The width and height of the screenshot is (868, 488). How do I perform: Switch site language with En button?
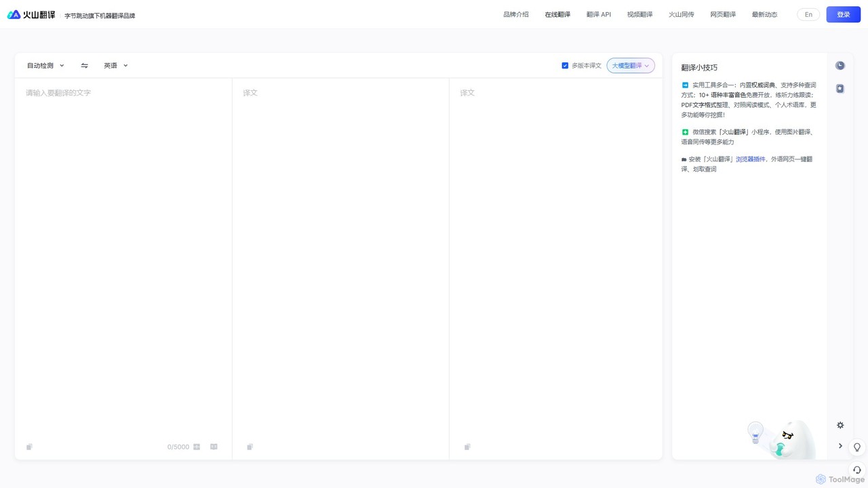click(x=808, y=14)
